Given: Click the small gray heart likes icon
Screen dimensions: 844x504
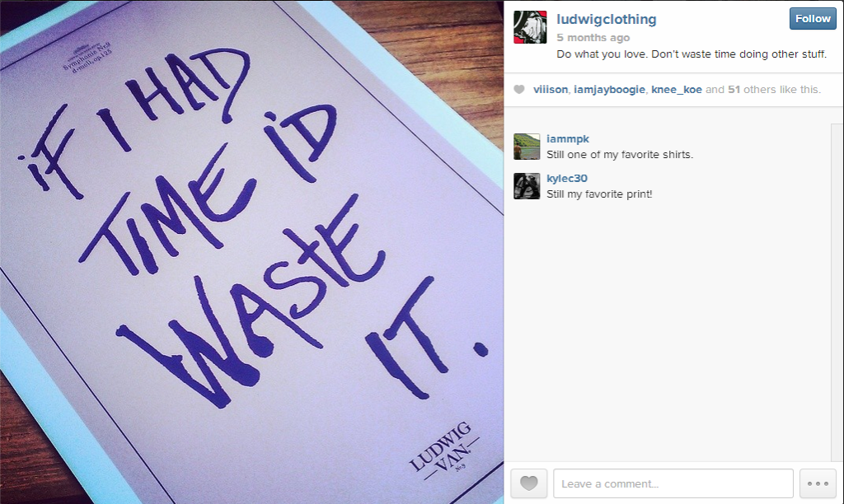Looking at the screenshot, I should point(519,89).
